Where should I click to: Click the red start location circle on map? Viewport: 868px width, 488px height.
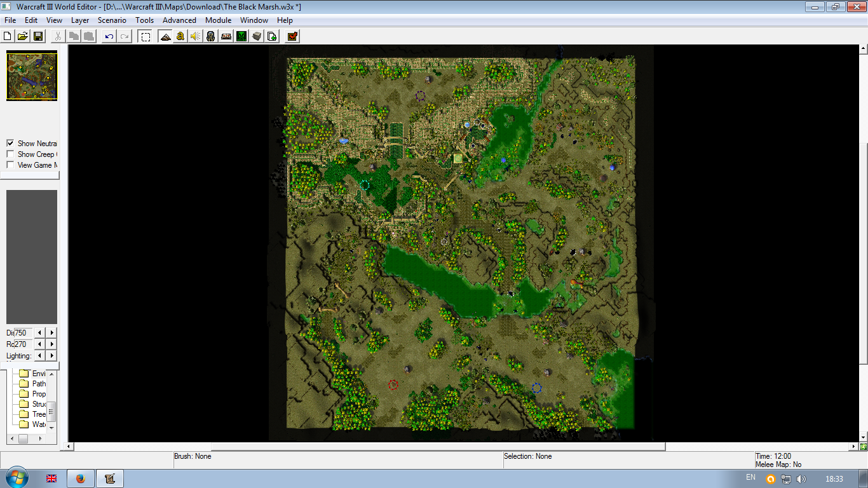click(393, 384)
